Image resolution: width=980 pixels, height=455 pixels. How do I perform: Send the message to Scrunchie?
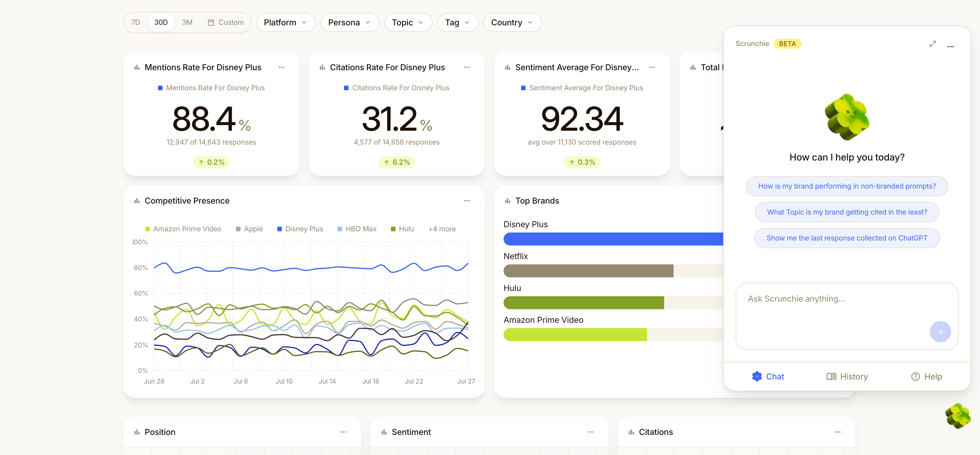tap(940, 331)
